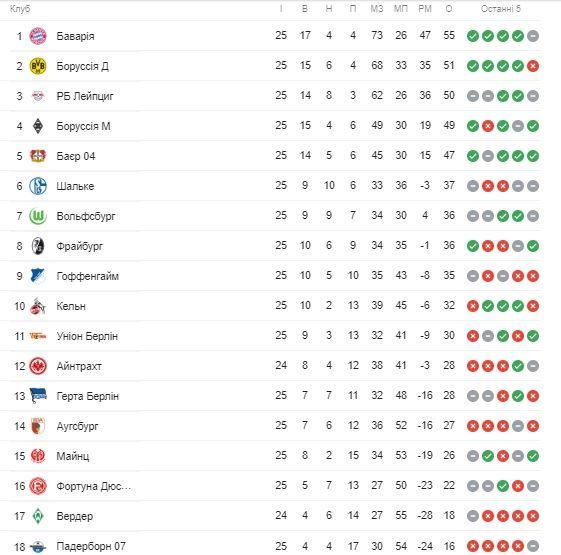Click the Боруссія Д yellow BVB logo
The width and height of the screenshot is (561, 555).
point(38,66)
